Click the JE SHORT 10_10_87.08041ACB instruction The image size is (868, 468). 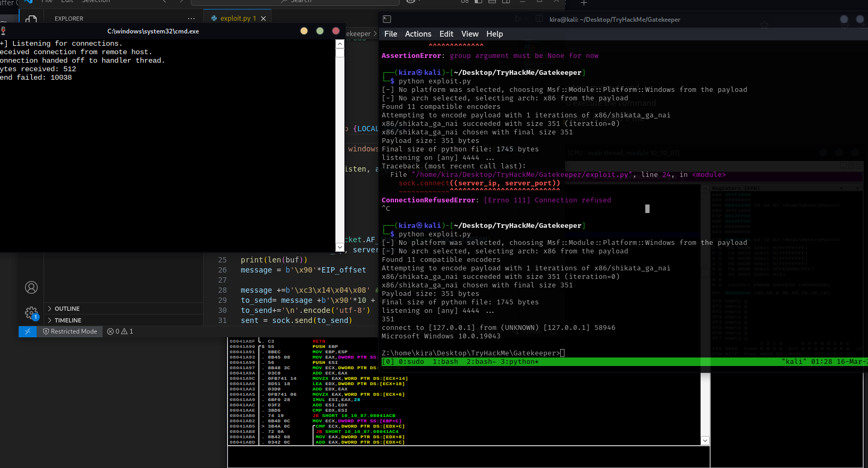354,416
